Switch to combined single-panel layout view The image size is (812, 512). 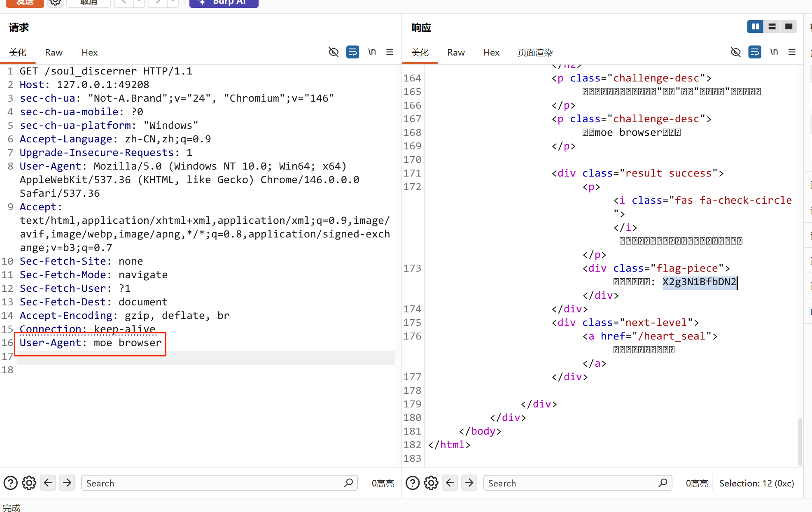[x=789, y=26]
